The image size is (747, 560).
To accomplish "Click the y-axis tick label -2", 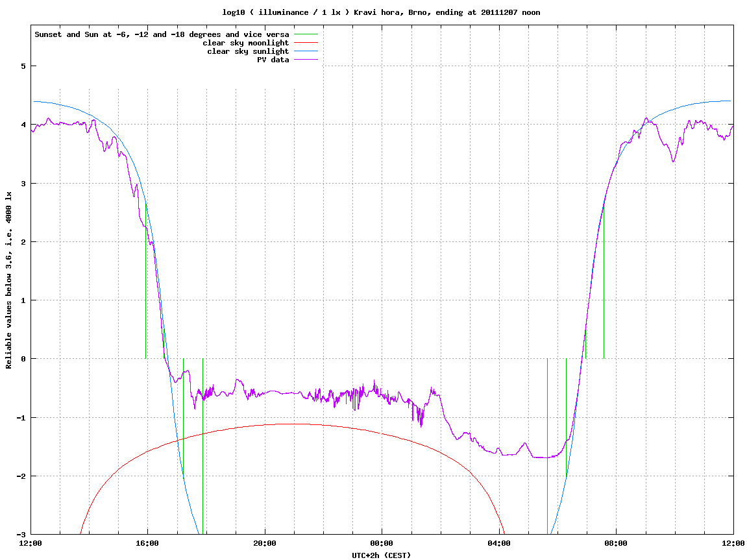I will (21, 476).
